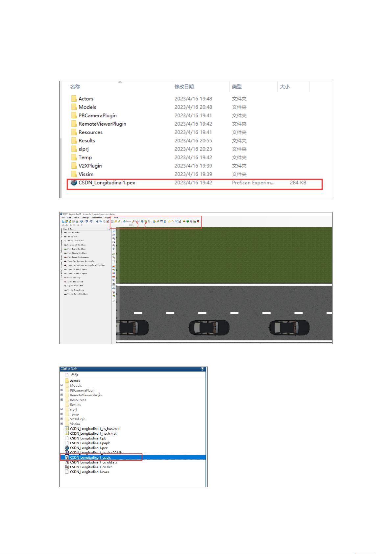The width and height of the screenshot is (392, 554).
Task: Click the CSDN_Longitudinal1.pex globe file icon in Explorer
Action: pos(74,182)
